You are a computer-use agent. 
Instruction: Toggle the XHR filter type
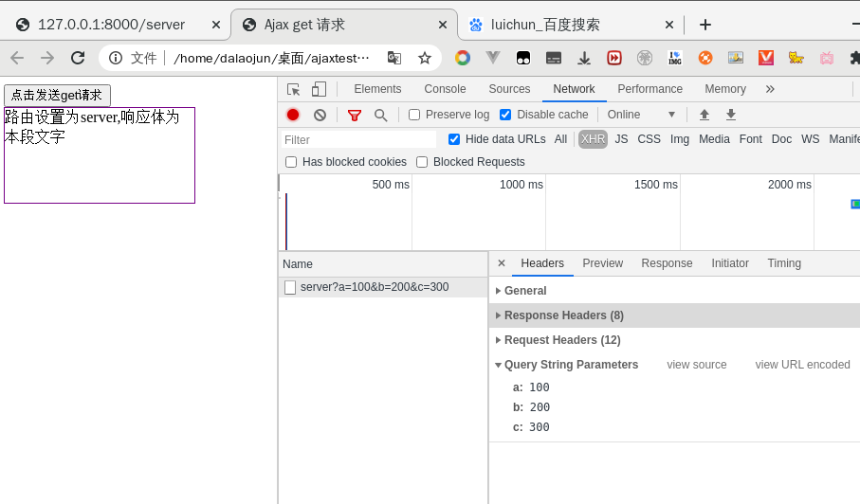coord(593,139)
